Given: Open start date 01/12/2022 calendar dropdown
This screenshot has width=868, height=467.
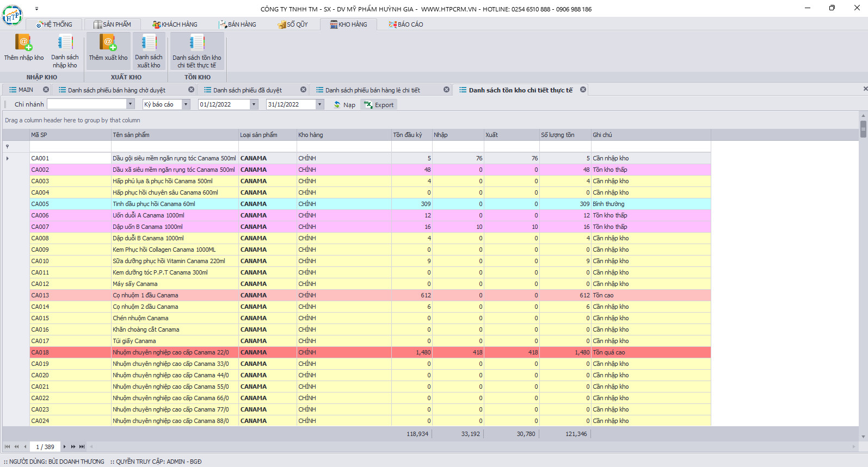Looking at the screenshot, I should pyautogui.click(x=254, y=104).
